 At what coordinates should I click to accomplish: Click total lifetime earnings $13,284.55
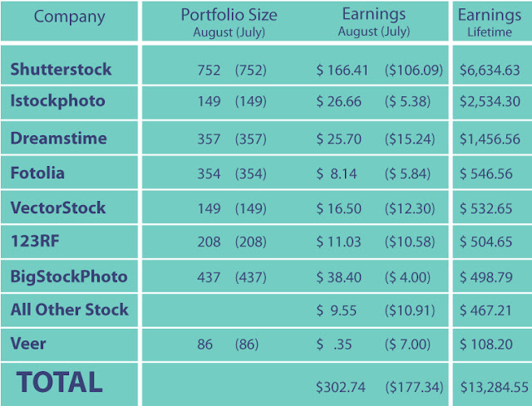pyautogui.click(x=494, y=387)
